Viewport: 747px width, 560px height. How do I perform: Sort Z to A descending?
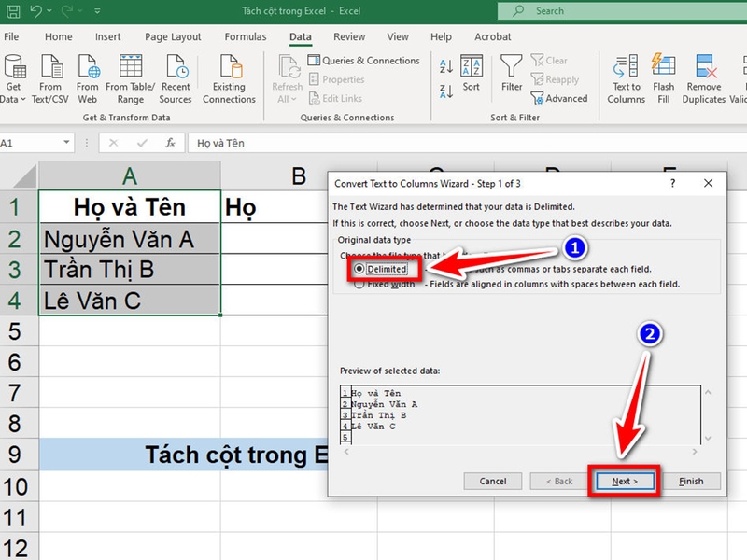point(446,91)
